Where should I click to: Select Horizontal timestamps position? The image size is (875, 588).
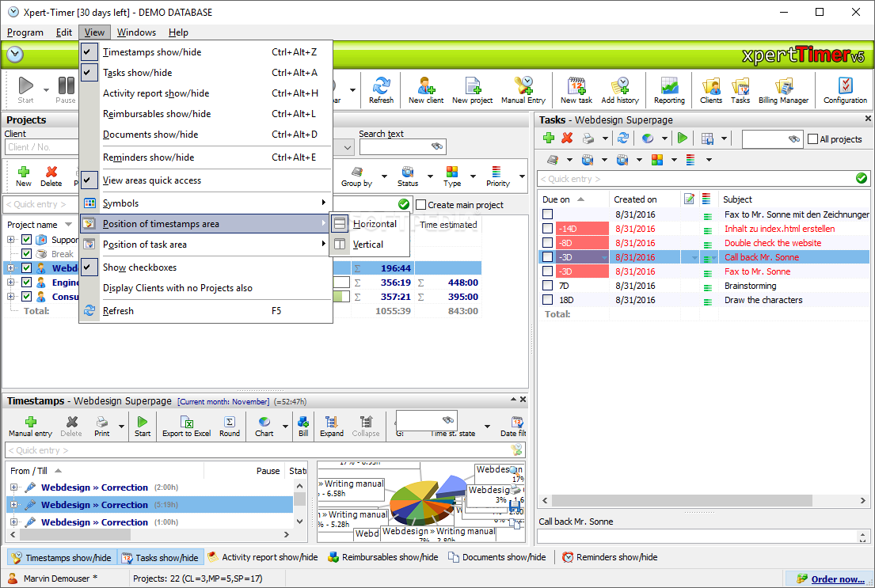click(x=370, y=224)
